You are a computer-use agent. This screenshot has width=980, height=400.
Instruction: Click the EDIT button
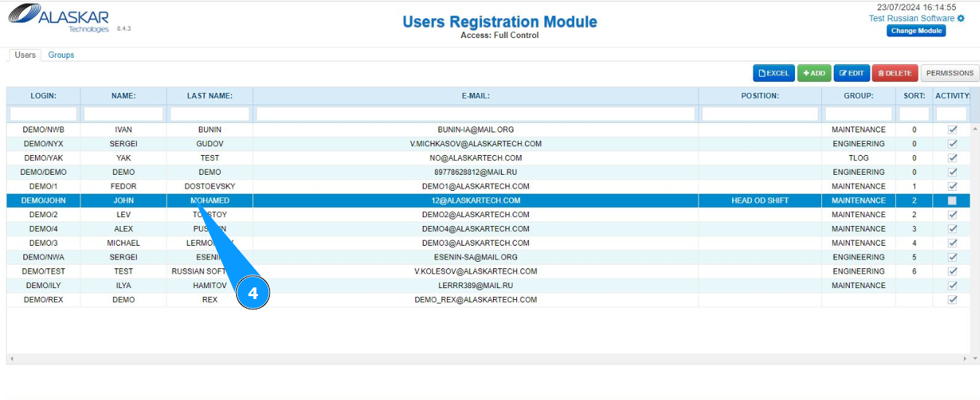tap(851, 73)
